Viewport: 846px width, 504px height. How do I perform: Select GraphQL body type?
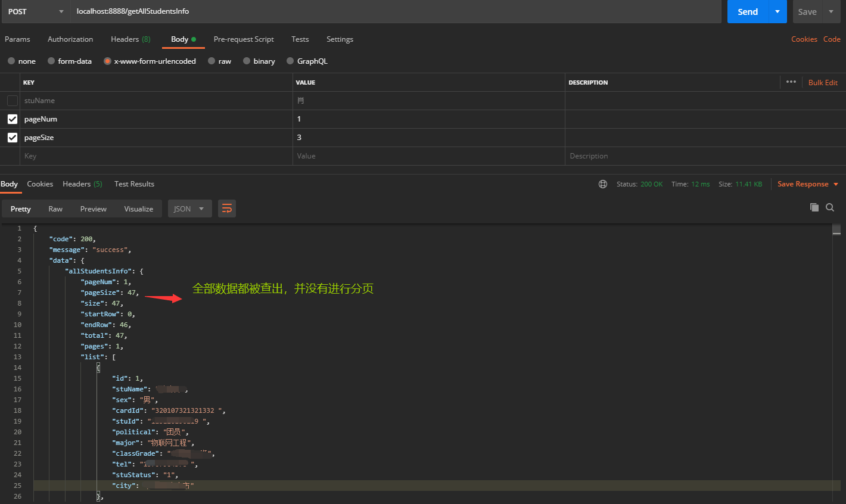click(x=307, y=61)
